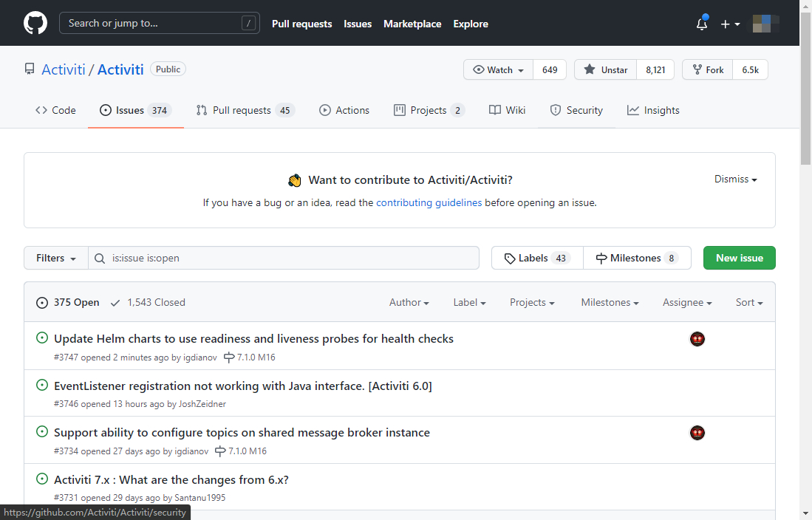Open Issues in top navigation
This screenshot has height=520, width=812.
pyautogui.click(x=358, y=24)
